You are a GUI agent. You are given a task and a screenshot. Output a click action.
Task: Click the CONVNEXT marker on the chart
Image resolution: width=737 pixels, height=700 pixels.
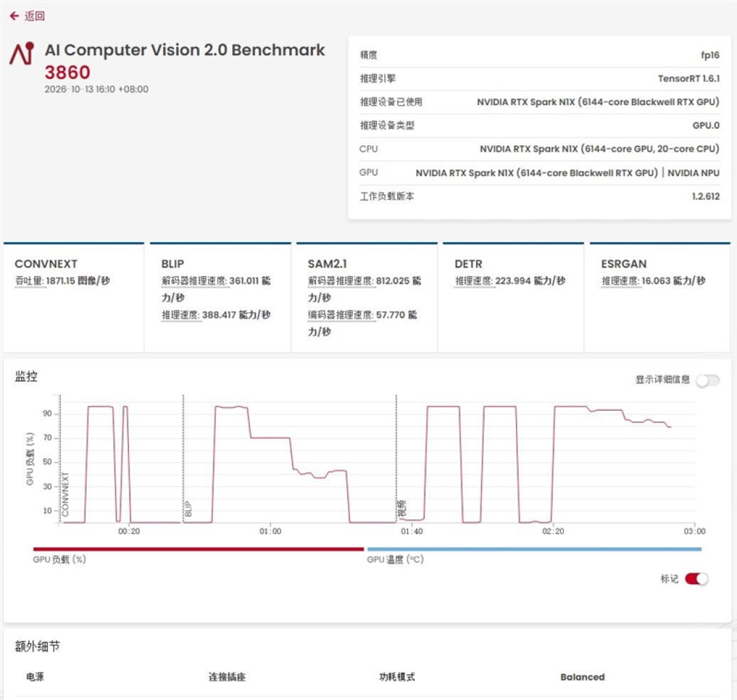[65, 495]
